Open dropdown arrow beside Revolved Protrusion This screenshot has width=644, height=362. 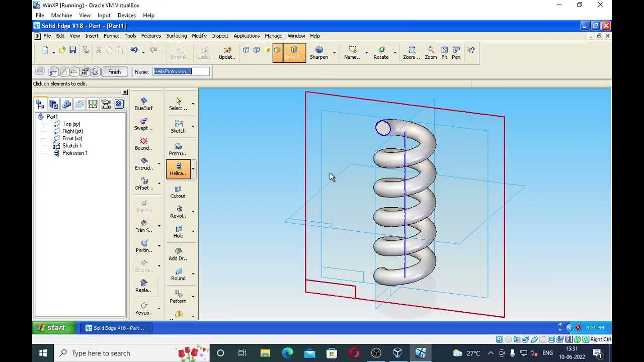[x=193, y=211]
